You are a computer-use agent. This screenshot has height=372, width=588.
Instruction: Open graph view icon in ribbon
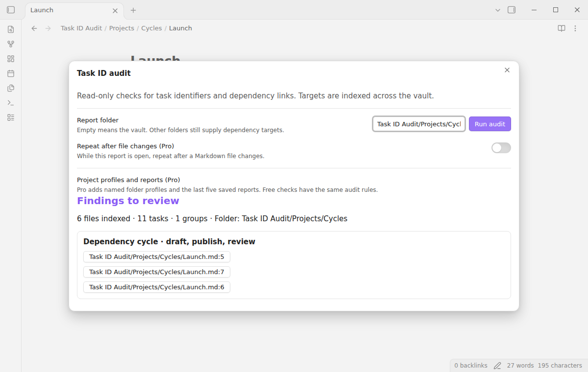pyautogui.click(x=11, y=44)
